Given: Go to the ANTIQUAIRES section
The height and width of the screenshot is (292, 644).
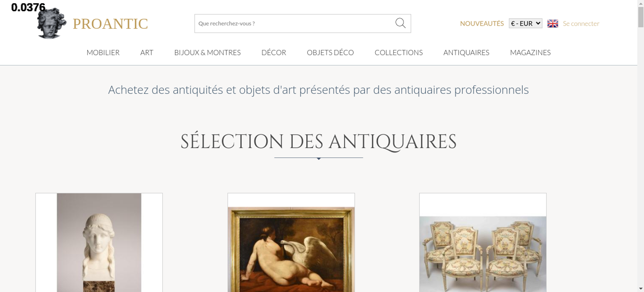Looking at the screenshot, I should coord(466,52).
